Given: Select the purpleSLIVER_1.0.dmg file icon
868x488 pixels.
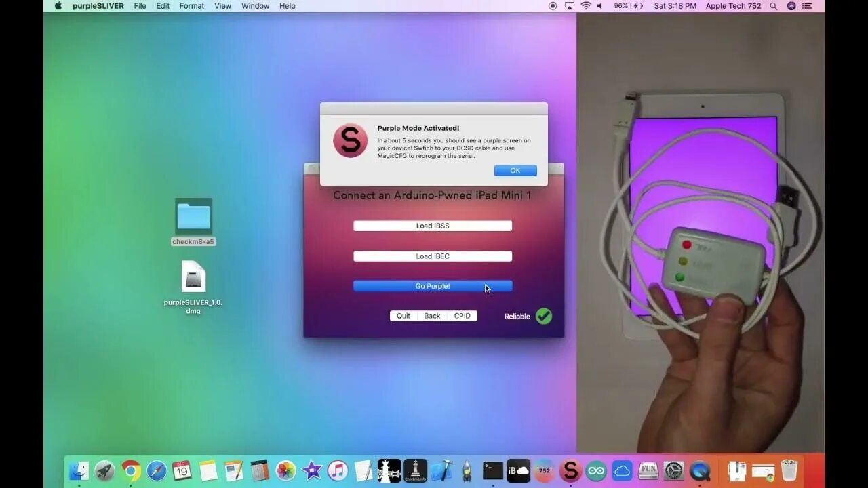Looking at the screenshot, I should [x=193, y=277].
